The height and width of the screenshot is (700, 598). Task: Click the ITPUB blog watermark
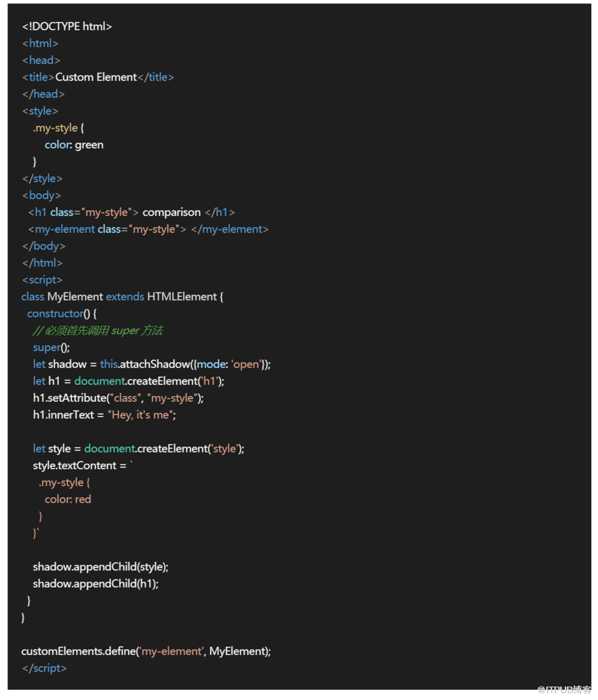point(564,690)
